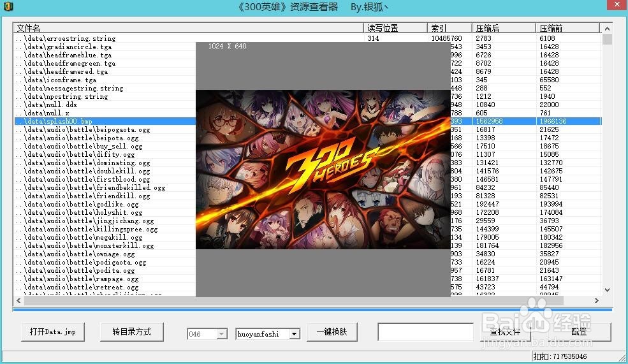
Task: Select the dominating.ogg audio row
Action: 307,163
